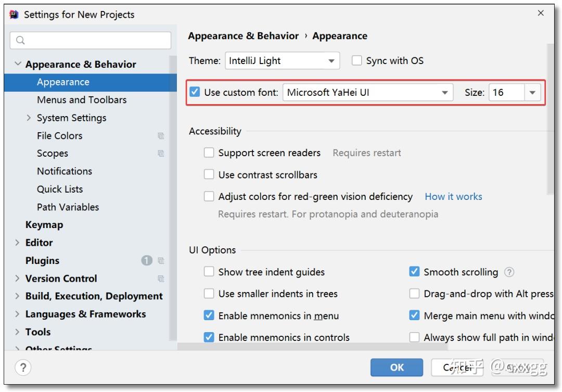The height and width of the screenshot is (392, 562).
Task: Click the Smooth scrolling help icon
Action: (509, 272)
